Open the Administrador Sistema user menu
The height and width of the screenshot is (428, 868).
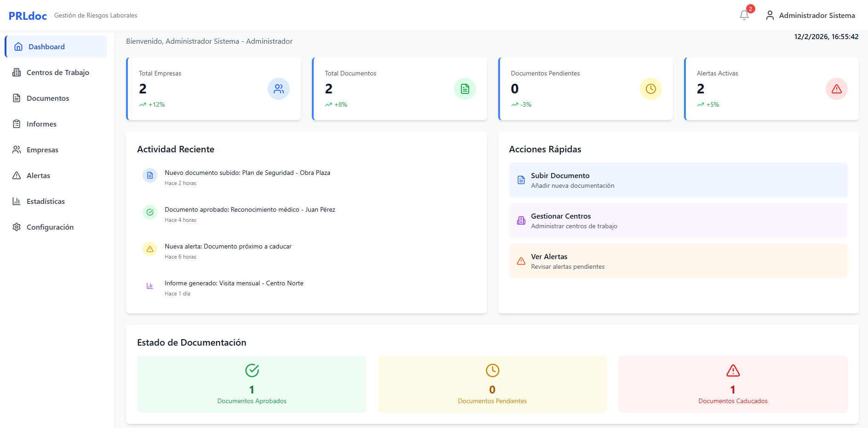(x=810, y=15)
